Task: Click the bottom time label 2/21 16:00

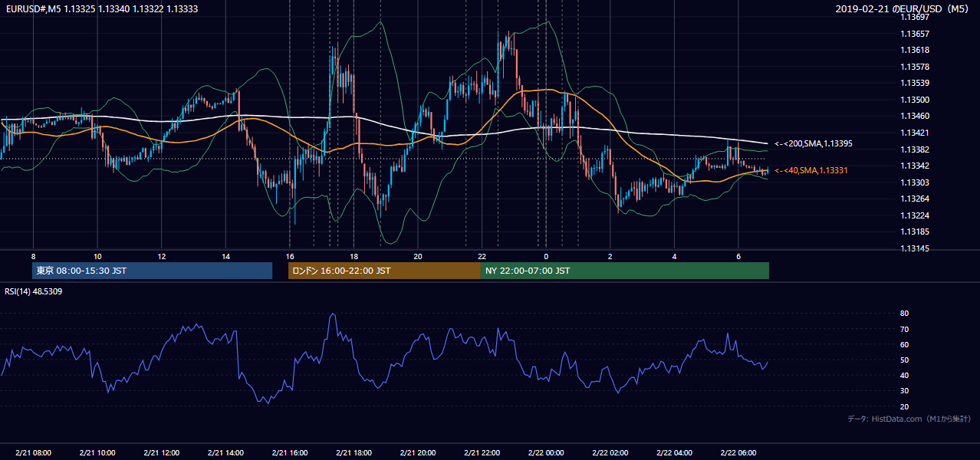Action: [290, 453]
